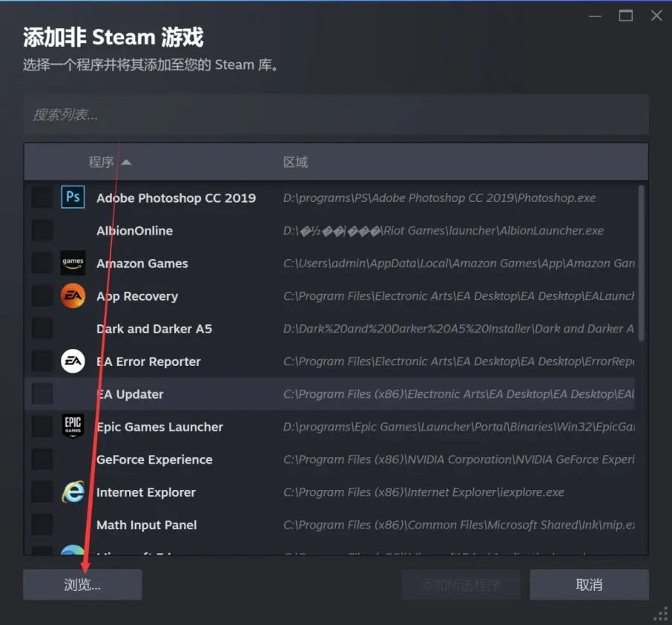
Task: Tick the GeForce Experience checkbox
Action: (42, 459)
